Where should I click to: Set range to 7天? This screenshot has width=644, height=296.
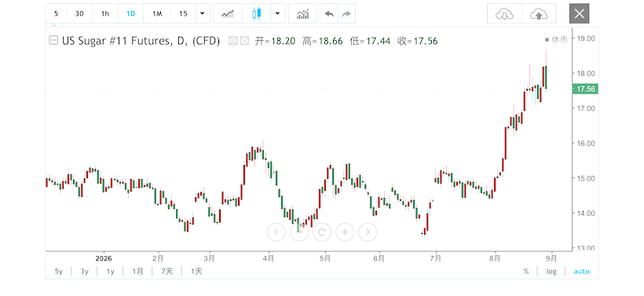pyautogui.click(x=167, y=272)
